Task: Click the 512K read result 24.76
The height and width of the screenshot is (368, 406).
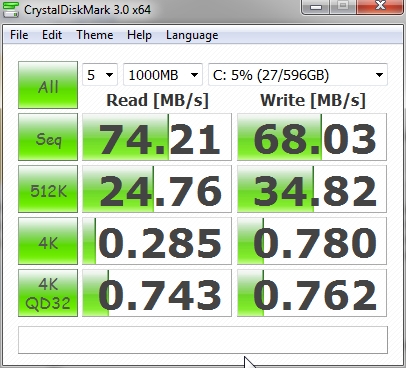Action: (157, 189)
